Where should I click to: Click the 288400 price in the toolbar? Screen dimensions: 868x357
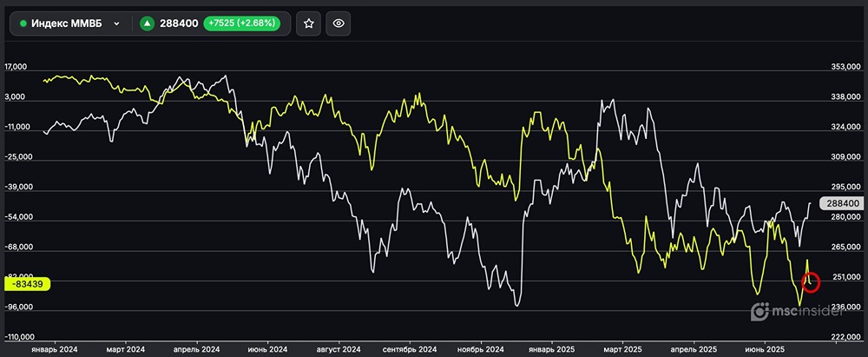179,23
